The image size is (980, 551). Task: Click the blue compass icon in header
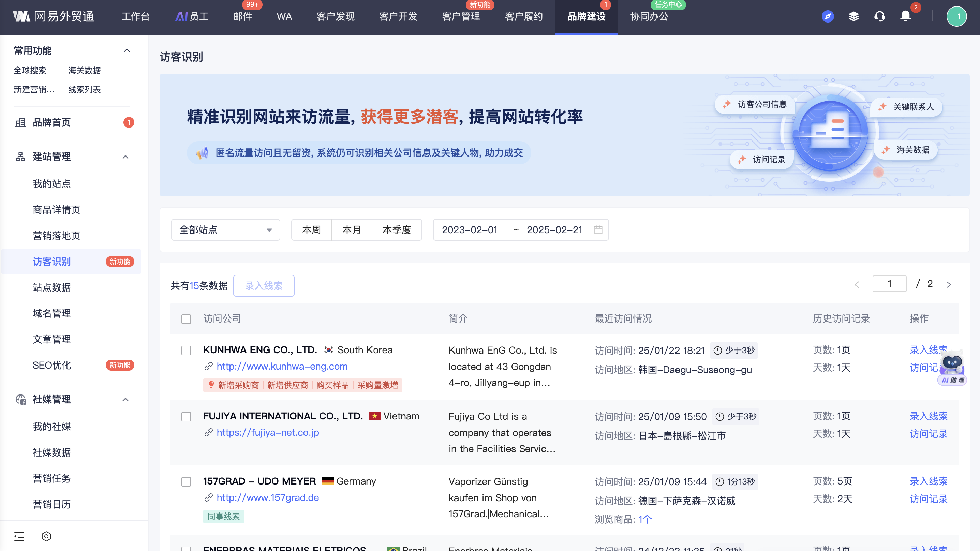[828, 16]
